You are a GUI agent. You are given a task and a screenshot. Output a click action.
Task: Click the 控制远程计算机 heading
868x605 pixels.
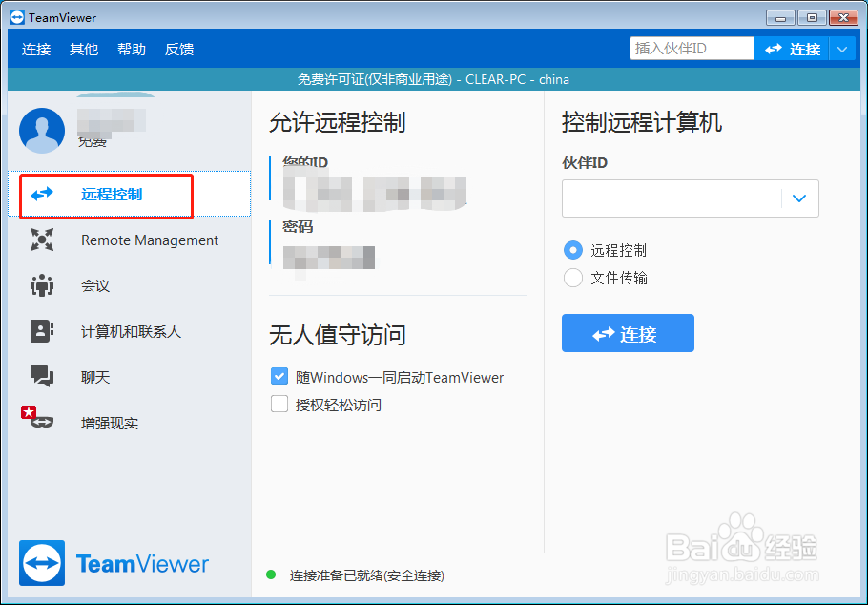click(642, 122)
